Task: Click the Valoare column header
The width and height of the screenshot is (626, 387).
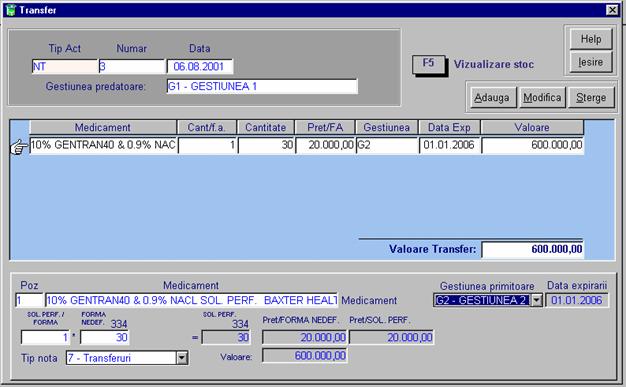Action: 532,127
